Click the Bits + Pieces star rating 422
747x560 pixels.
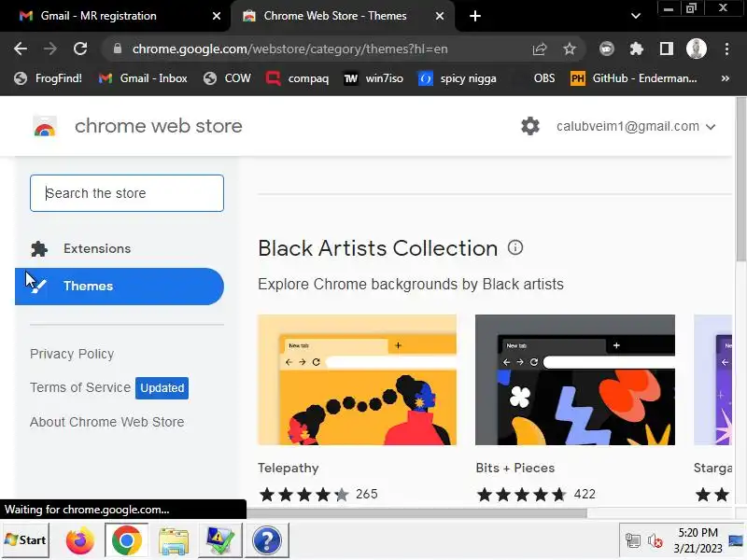coord(536,495)
